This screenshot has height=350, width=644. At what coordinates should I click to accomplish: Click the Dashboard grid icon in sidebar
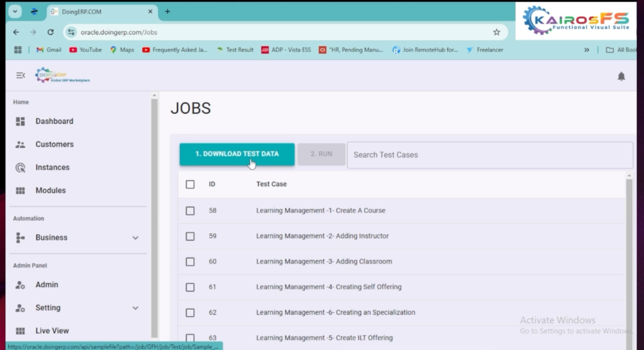coord(20,121)
